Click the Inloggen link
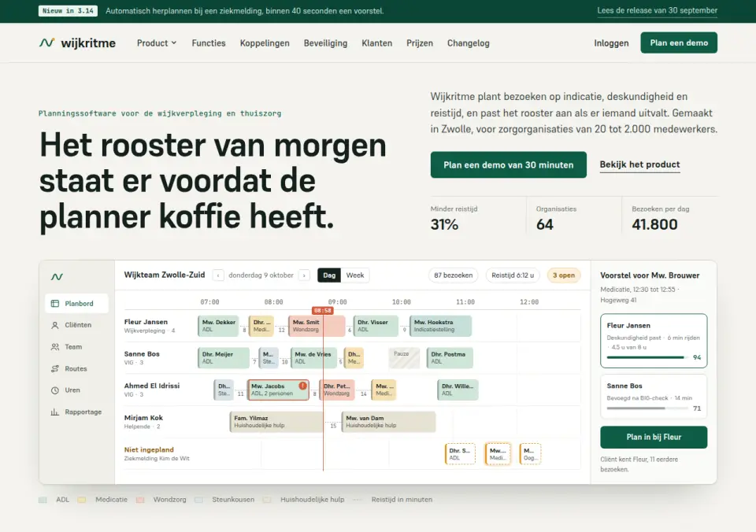 [x=611, y=42]
